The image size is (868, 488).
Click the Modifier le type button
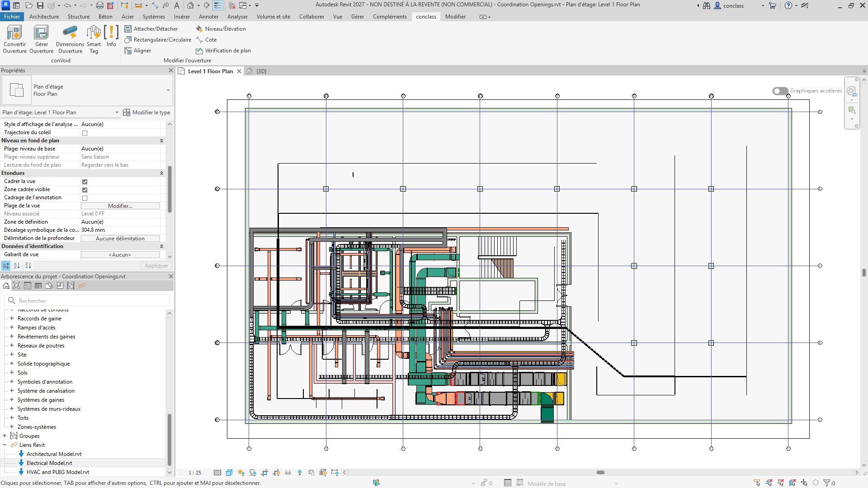point(147,113)
